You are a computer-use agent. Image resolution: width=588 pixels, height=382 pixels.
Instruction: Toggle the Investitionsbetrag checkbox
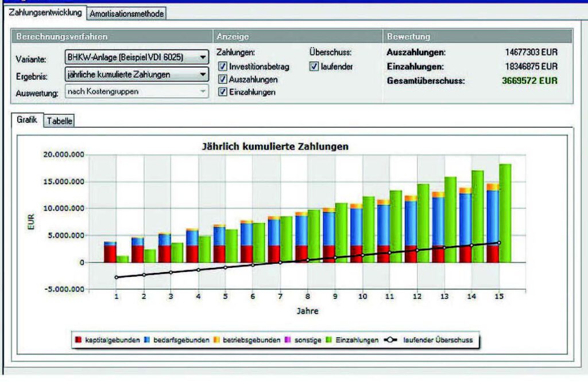click(x=223, y=67)
